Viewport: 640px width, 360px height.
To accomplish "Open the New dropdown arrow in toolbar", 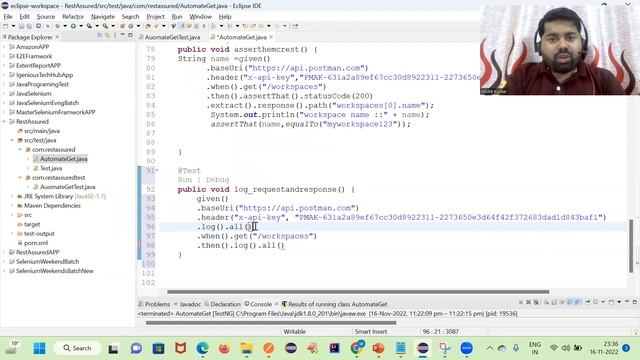I will pyautogui.click(x=13, y=26).
